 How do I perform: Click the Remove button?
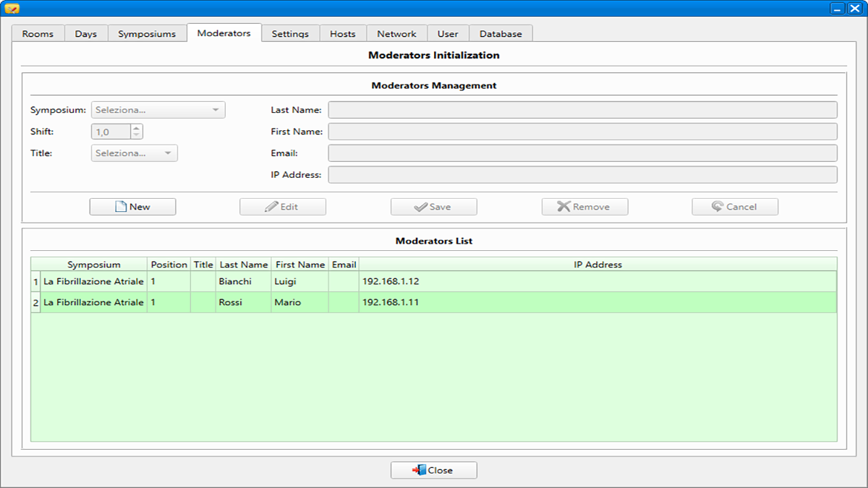(584, 207)
